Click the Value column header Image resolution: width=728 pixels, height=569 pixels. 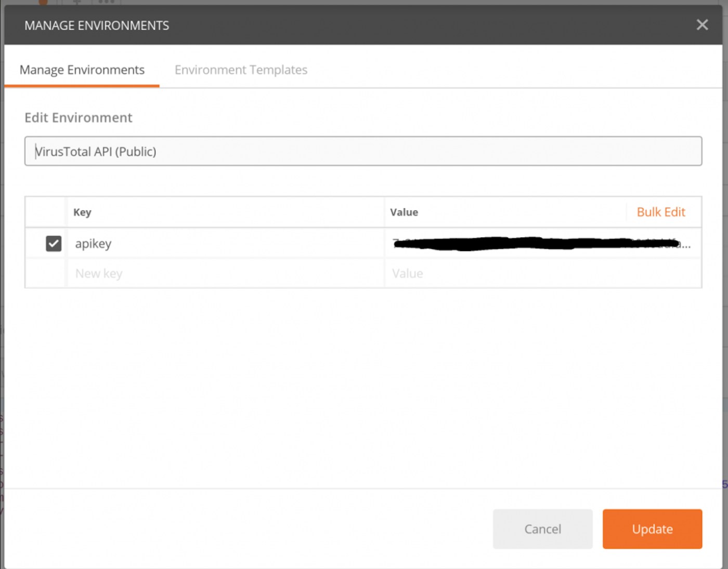click(x=404, y=212)
